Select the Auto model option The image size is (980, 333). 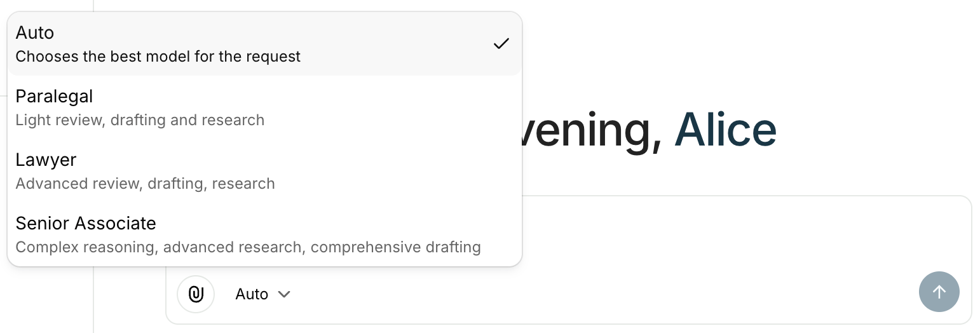coord(35,33)
